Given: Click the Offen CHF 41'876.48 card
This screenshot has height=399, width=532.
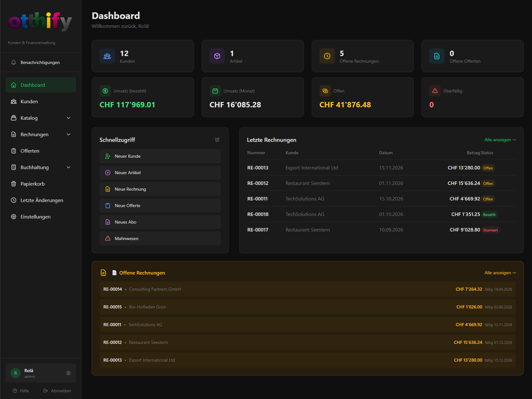Looking at the screenshot, I should tap(363, 97).
